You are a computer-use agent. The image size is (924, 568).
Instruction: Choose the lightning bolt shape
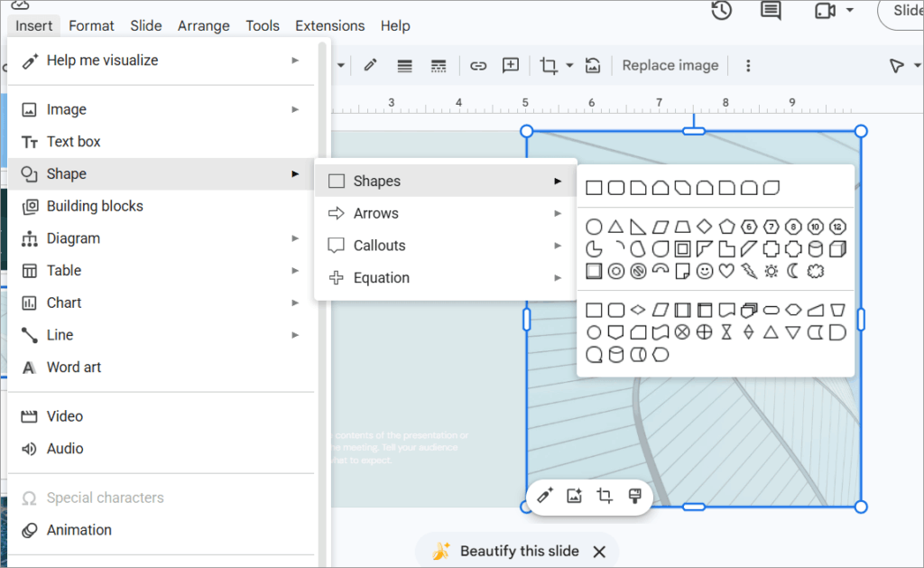pyautogui.click(x=749, y=271)
